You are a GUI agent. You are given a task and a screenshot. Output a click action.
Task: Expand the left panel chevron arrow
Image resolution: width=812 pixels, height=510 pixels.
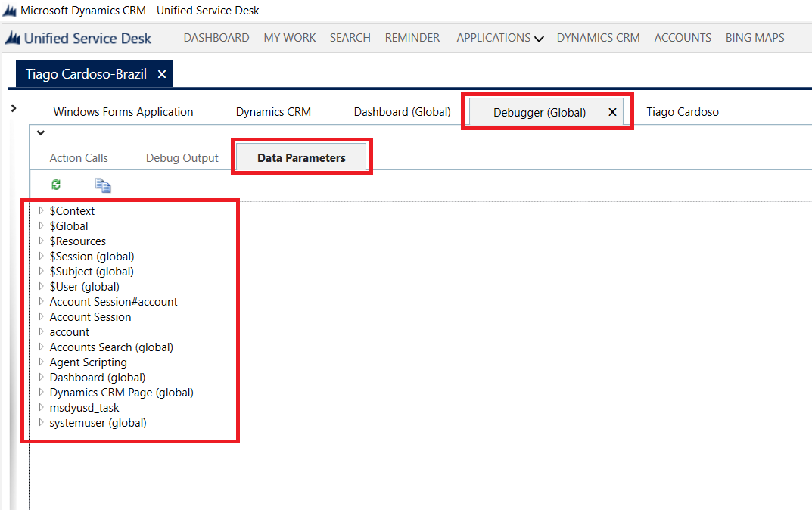(14, 109)
